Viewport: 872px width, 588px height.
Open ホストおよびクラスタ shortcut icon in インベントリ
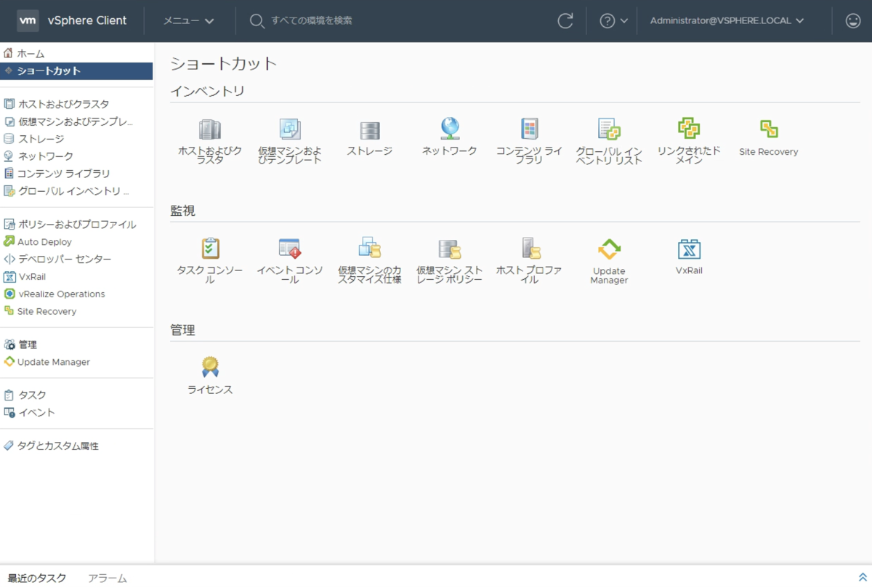(x=209, y=129)
